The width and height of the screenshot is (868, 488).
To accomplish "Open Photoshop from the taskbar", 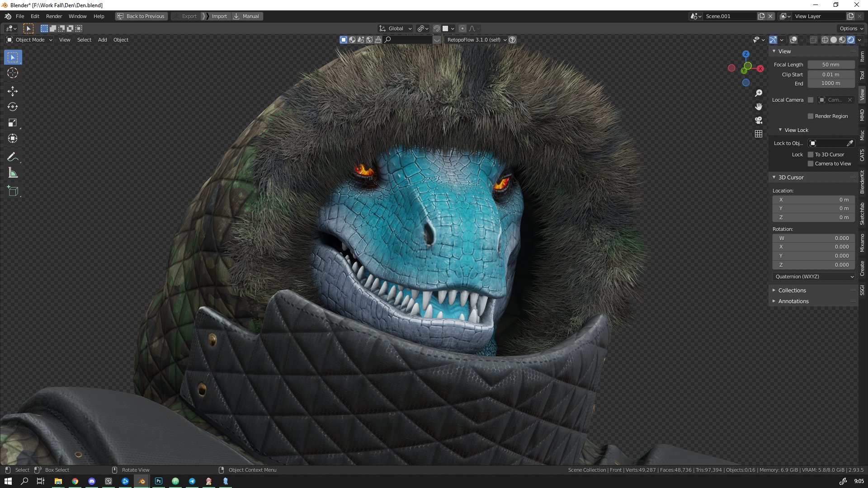I will point(159,481).
